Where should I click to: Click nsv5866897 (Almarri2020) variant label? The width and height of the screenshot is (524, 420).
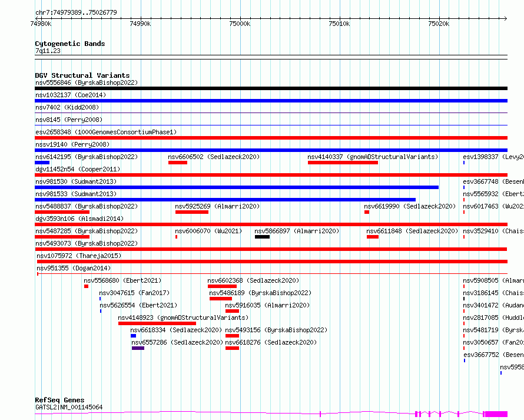click(x=297, y=231)
